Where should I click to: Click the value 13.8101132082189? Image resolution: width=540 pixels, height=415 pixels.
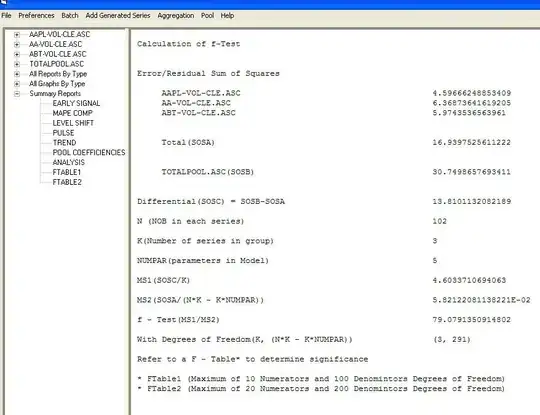pos(472,201)
